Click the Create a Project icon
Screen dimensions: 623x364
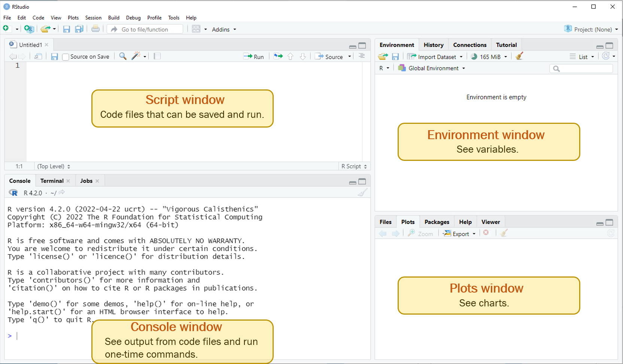(29, 29)
